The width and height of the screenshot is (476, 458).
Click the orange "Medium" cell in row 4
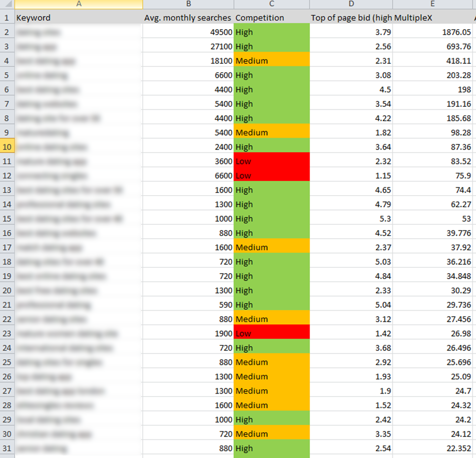(271, 61)
